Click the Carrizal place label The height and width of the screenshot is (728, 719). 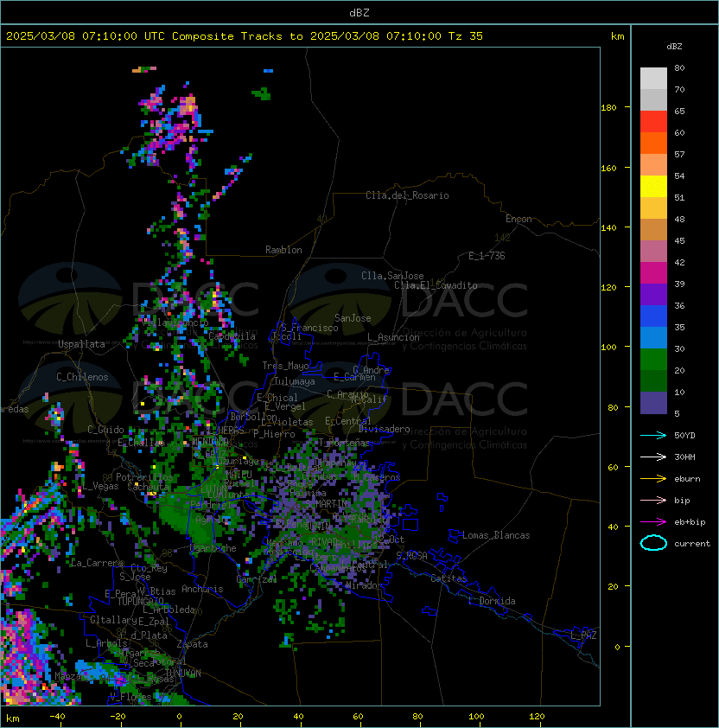256,579
